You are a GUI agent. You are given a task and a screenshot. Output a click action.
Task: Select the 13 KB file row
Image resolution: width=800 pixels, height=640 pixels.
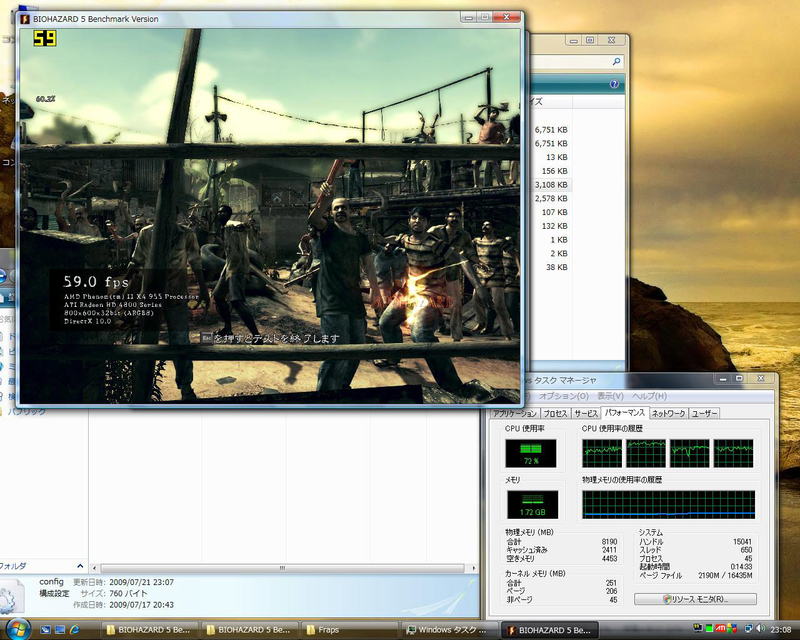(x=551, y=157)
